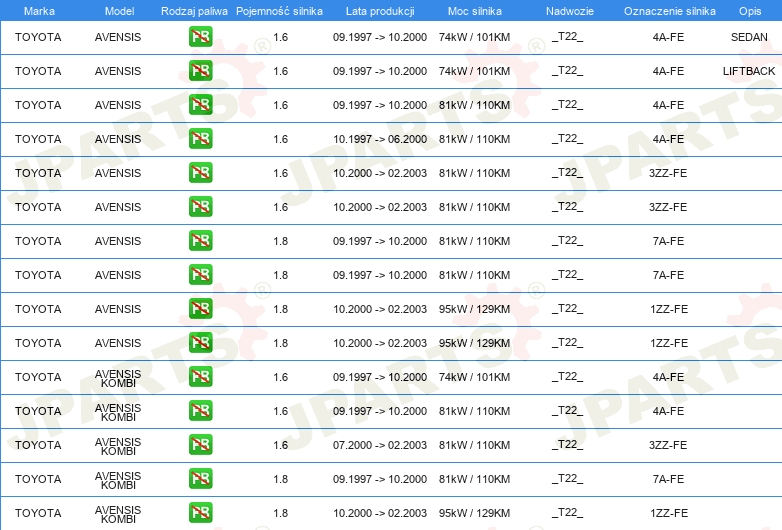782x530 pixels.
Task: Select the SEDAN description cell
Action: click(x=749, y=37)
